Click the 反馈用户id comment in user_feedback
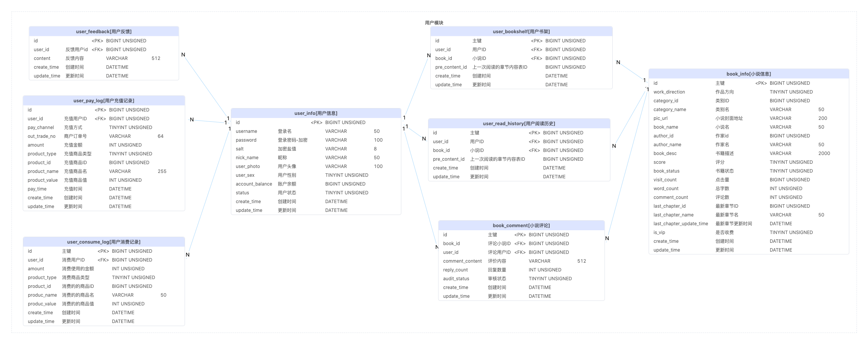 (76, 50)
